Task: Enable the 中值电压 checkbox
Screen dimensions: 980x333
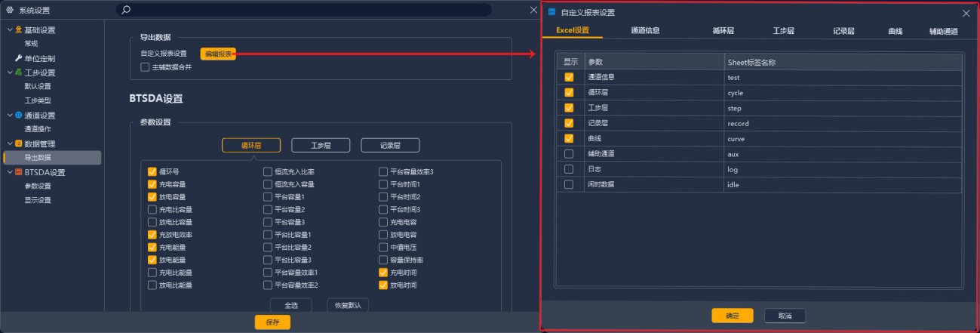Action: click(383, 247)
